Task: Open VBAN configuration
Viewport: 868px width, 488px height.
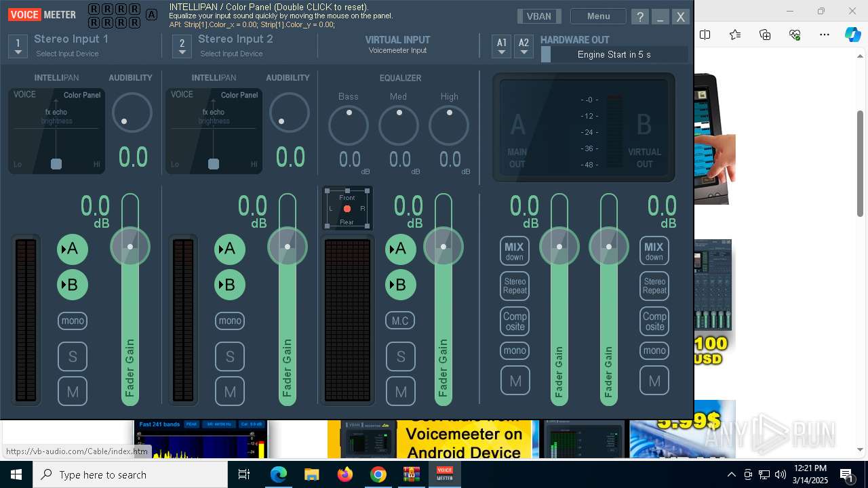Action: pos(539,16)
